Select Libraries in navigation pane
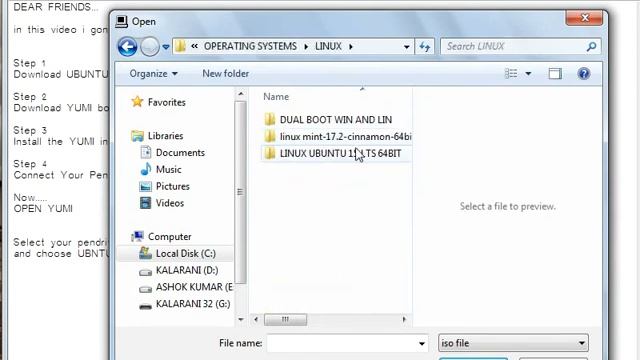 point(165,136)
